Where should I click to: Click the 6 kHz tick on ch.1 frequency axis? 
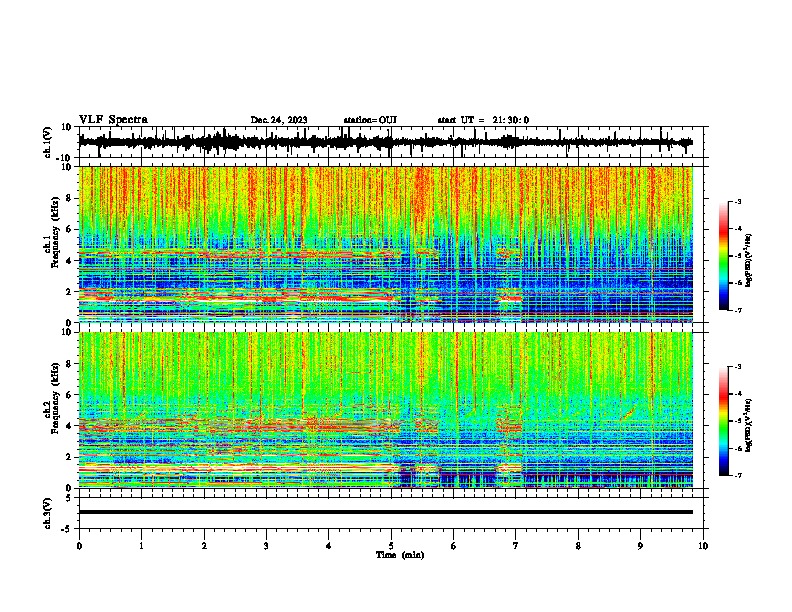(69, 229)
